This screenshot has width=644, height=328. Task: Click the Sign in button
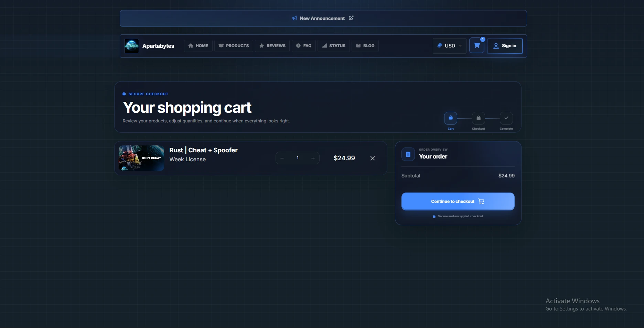(x=505, y=46)
